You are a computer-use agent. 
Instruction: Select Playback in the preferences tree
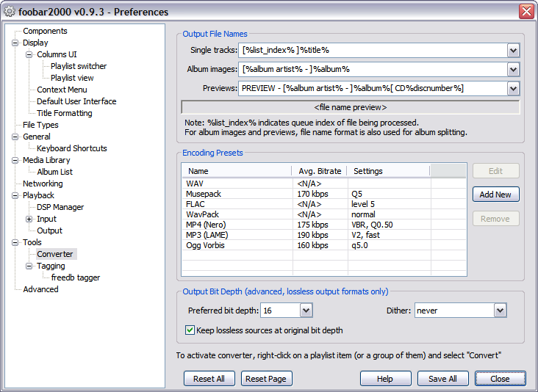(38, 196)
